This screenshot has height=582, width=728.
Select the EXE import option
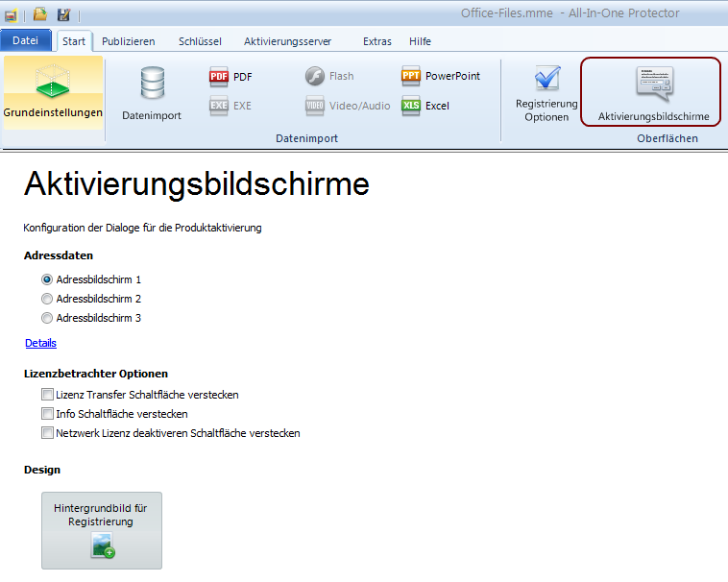pos(231,106)
